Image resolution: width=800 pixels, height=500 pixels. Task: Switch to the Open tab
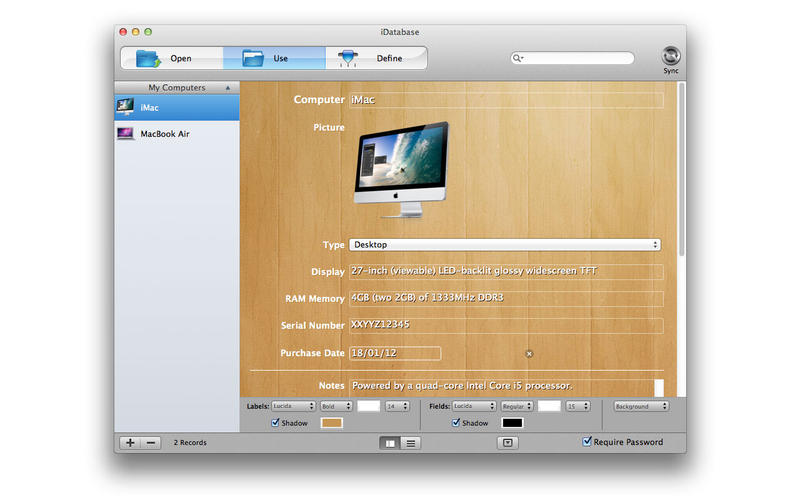172,58
